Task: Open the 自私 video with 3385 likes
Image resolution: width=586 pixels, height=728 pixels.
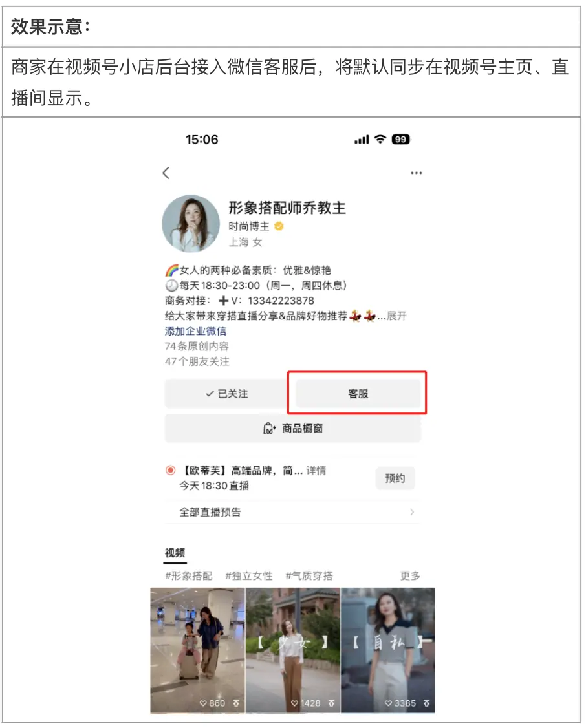Action: [388, 650]
